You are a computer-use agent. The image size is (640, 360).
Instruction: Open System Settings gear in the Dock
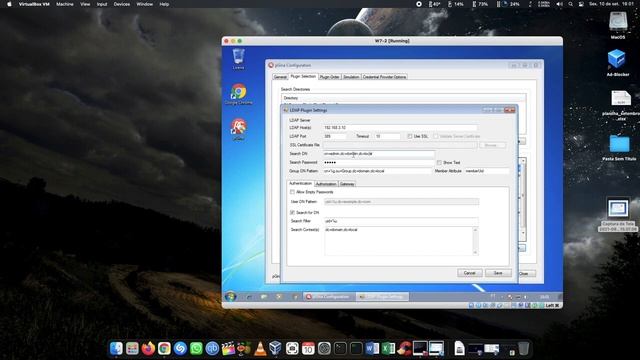coord(324,348)
